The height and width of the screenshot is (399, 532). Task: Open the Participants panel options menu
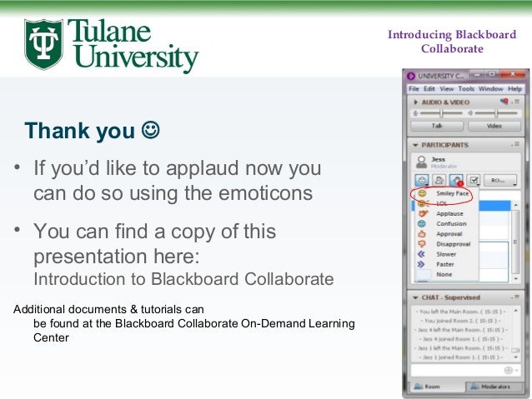[515, 144]
